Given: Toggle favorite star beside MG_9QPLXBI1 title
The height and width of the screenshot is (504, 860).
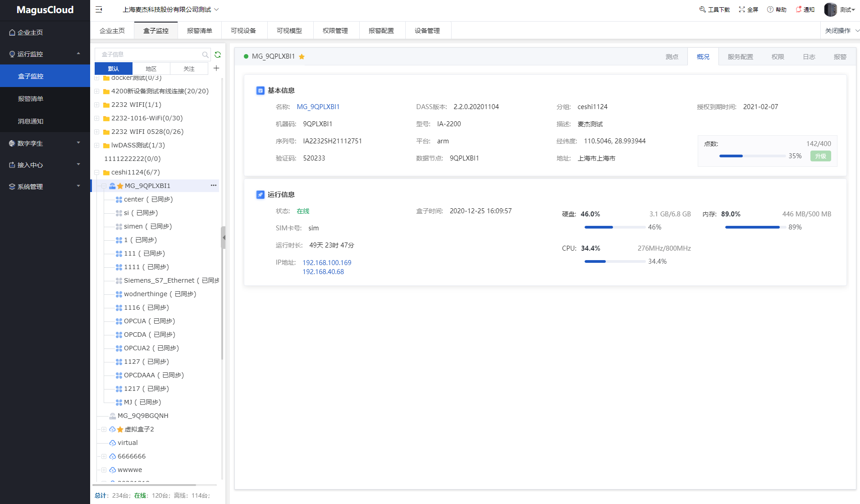Looking at the screenshot, I should (x=302, y=56).
